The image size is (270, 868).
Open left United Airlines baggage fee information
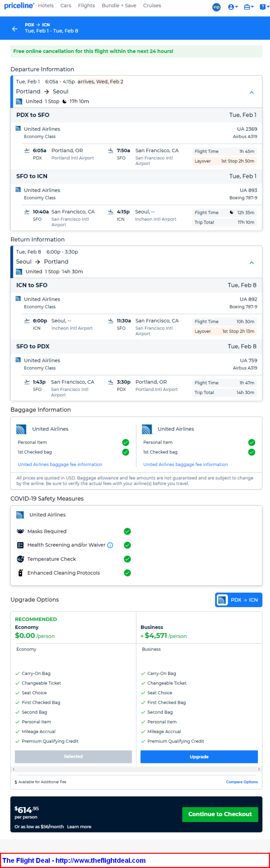(x=60, y=464)
